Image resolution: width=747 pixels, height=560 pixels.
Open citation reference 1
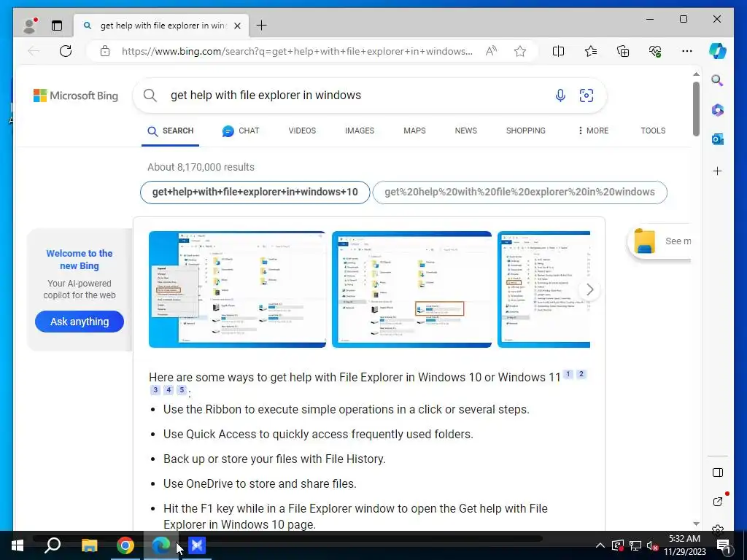click(568, 374)
